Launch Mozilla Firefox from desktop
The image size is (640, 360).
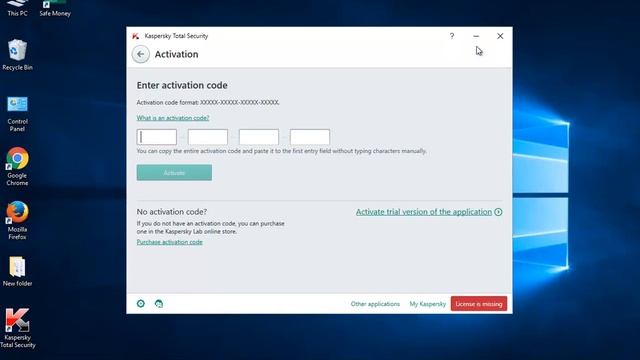click(x=17, y=220)
